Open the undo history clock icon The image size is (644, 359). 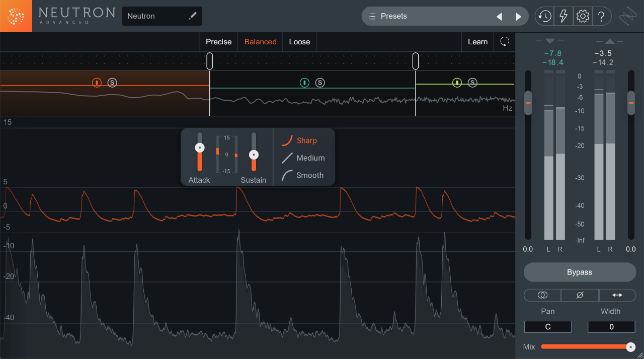point(544,16)
